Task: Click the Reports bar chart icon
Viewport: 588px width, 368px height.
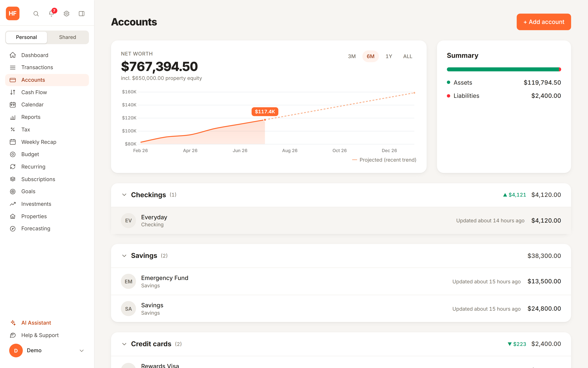Action: tap(13, 117)
